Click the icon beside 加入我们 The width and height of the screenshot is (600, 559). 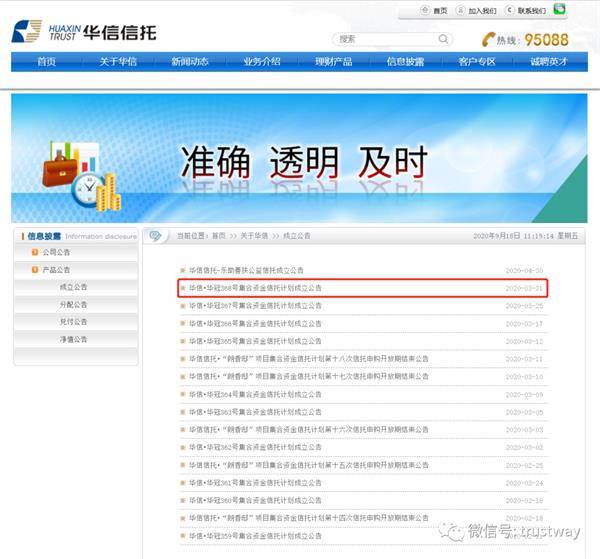[461, 10]
